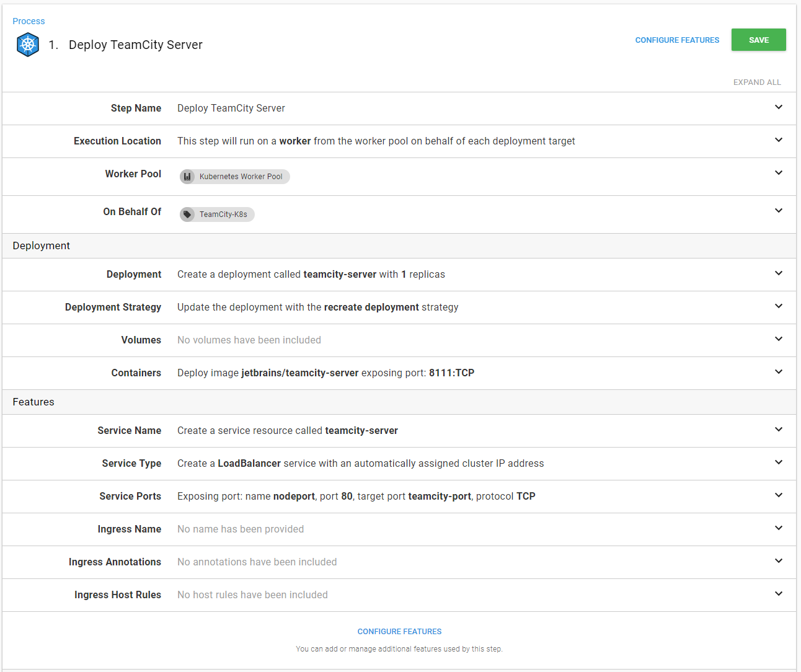The width and height of the screenshot is (801, 672).
Task: Open the Deployment Strategy details
Action: pyautogui.click(x=778, y=306)
